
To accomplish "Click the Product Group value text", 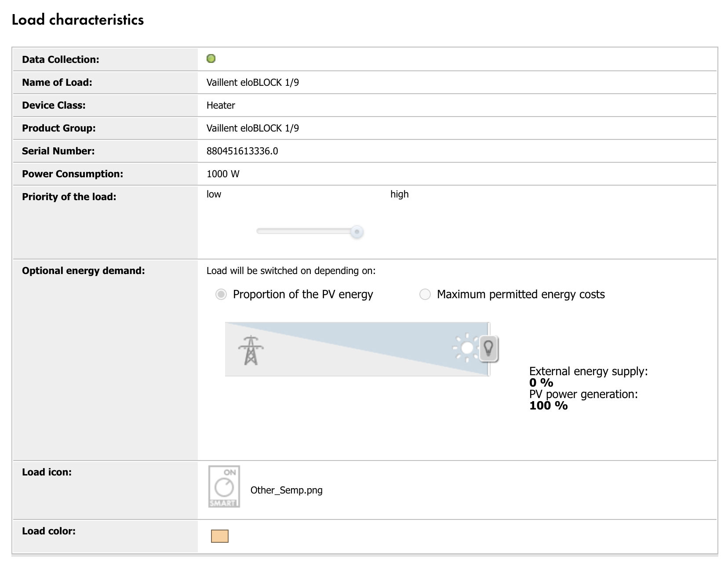I will (253, 128).
